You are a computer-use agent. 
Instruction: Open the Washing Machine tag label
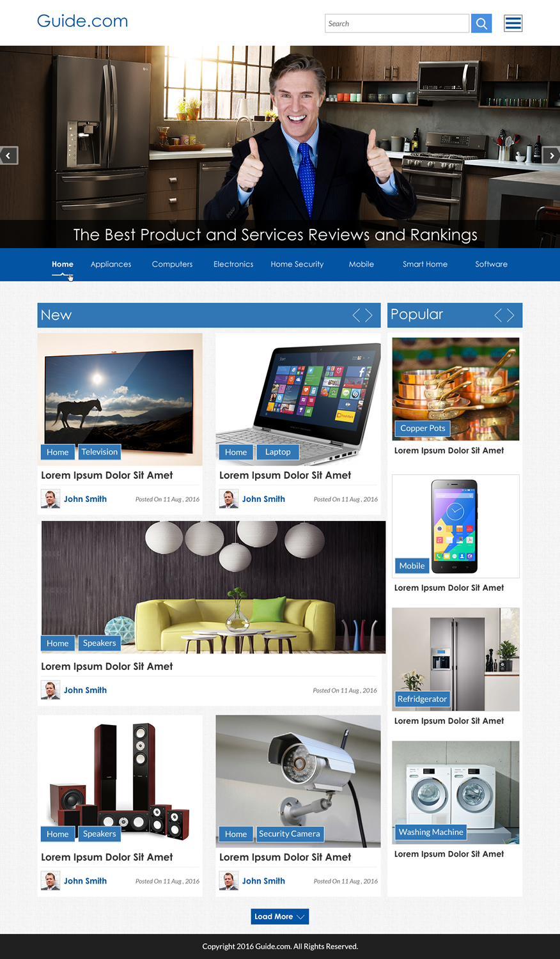[431, 832]
